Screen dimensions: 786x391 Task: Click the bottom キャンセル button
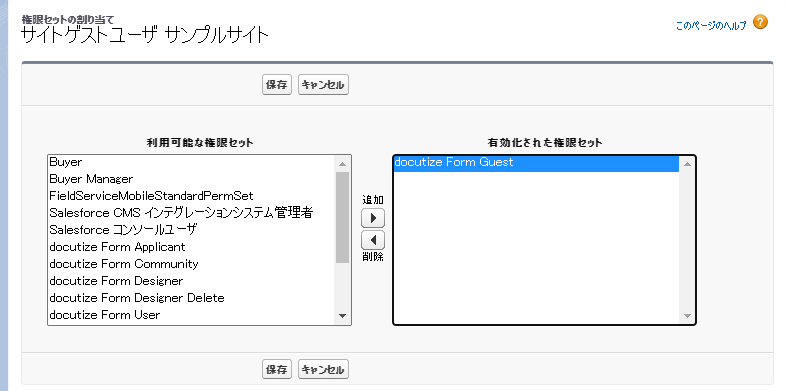click(323, 369)
